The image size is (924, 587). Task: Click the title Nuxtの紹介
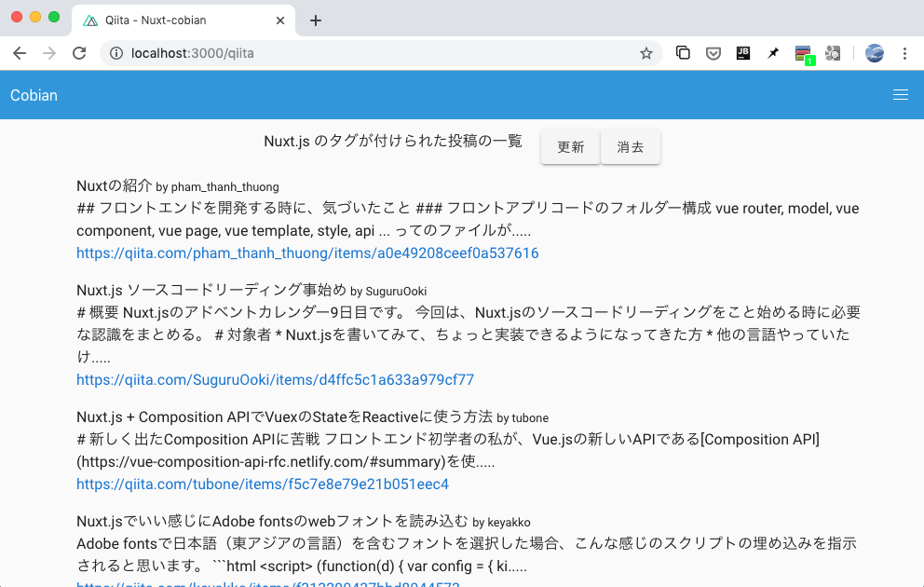(115, 185)
